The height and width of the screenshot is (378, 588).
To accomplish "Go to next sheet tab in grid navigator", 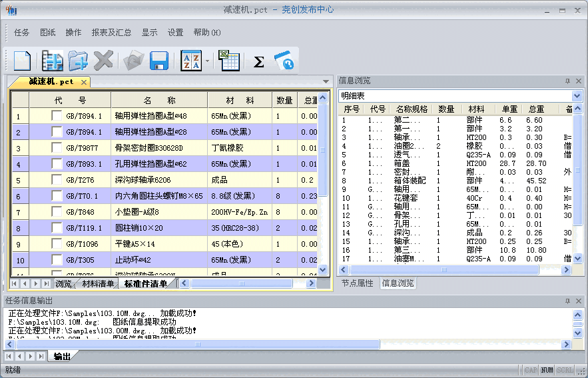I will 35,283.
